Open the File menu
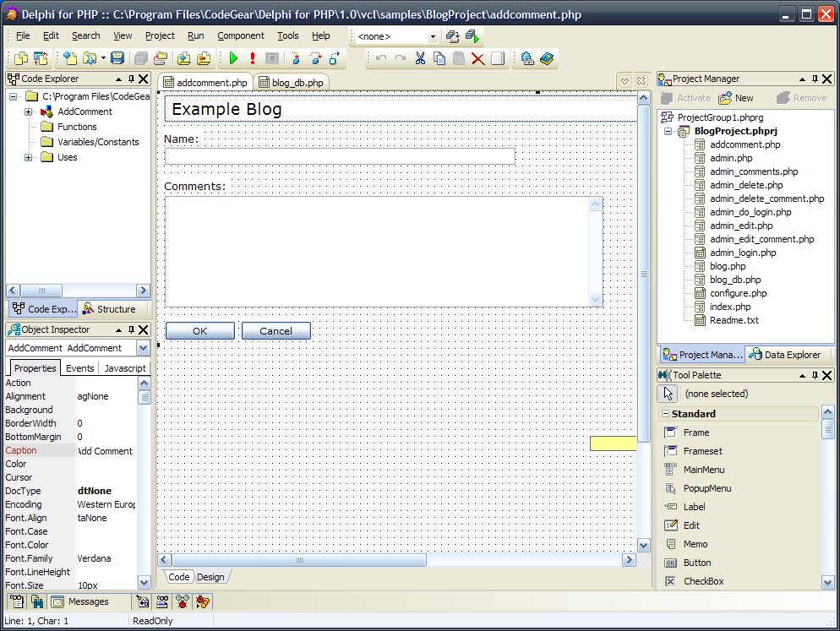This screenshot has height=631, width=840. coord(23,35)
